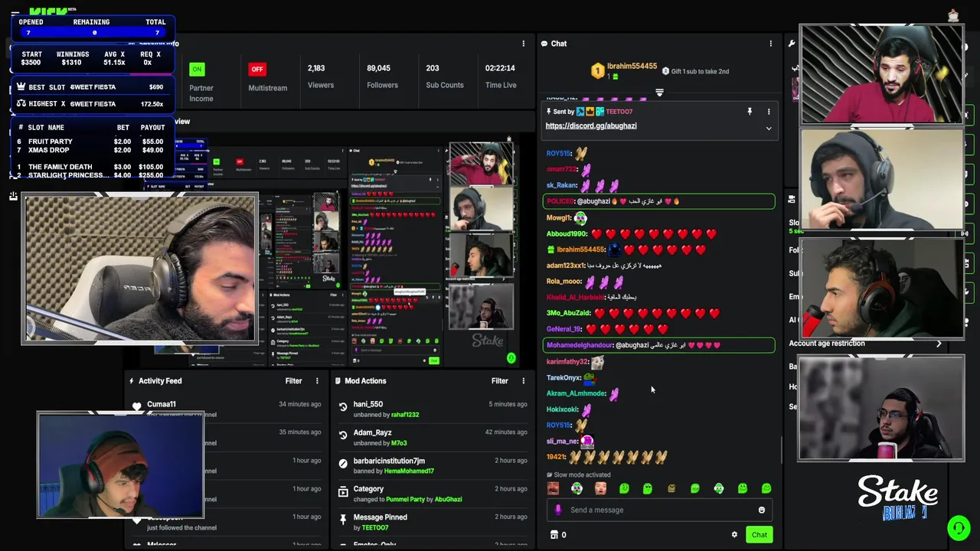Expand the Account age restriction row
980x551 pixels.
[867, 344]
